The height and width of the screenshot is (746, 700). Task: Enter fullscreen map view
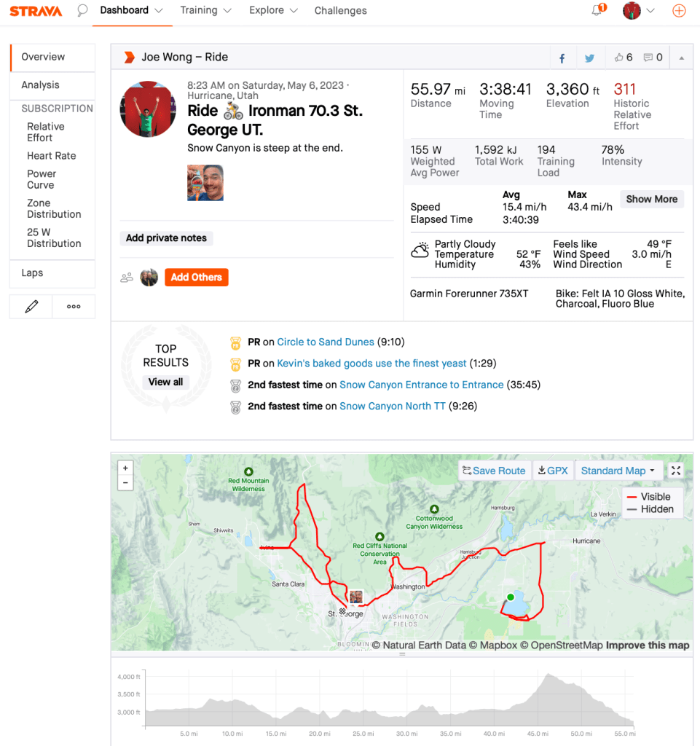click(x=676, y=471)
